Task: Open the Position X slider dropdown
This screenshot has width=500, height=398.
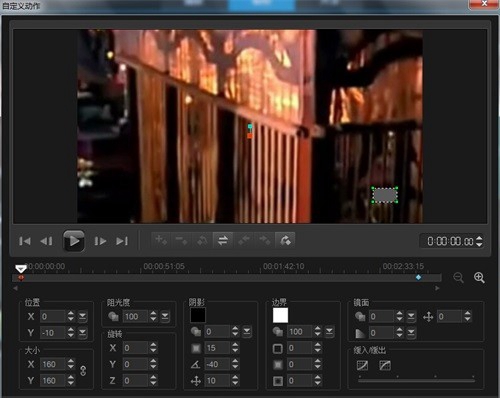Action: (x=82, y=316)
